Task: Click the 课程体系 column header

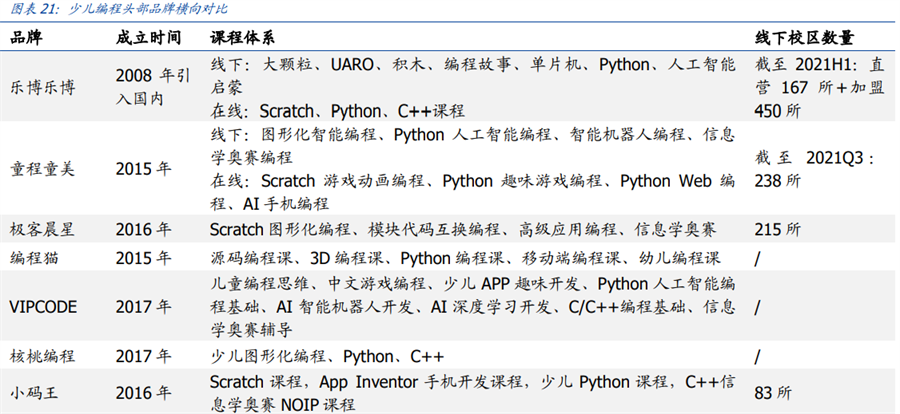Action: 242,38
